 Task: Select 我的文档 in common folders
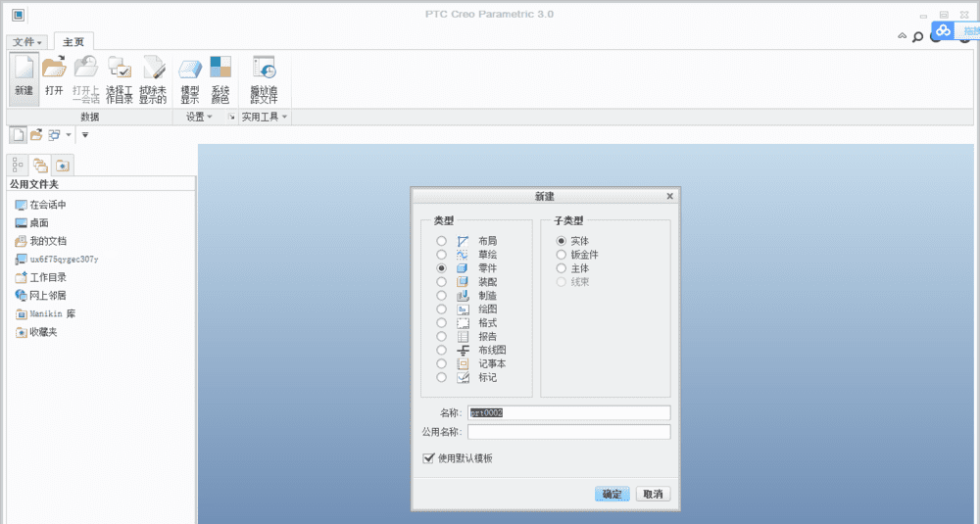[40, 241]
